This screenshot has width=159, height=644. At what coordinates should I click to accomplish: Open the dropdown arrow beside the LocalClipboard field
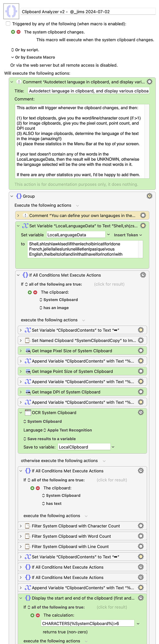click(x=113, y=447)
